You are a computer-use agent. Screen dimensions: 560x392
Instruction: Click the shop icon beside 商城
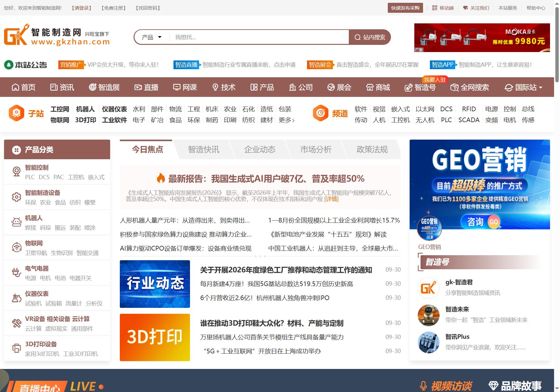pyautogui.click(x=370, y=87)
